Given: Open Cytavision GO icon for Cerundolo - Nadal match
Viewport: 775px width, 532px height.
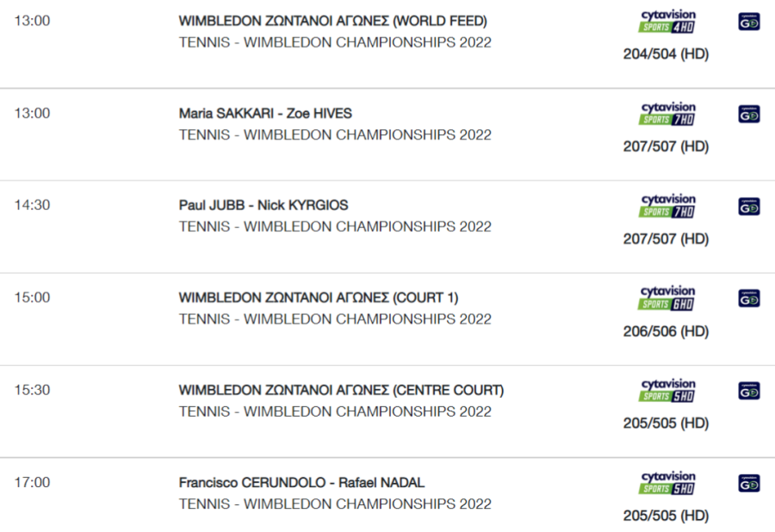Looking at the screenshot, I should [749, 483].
